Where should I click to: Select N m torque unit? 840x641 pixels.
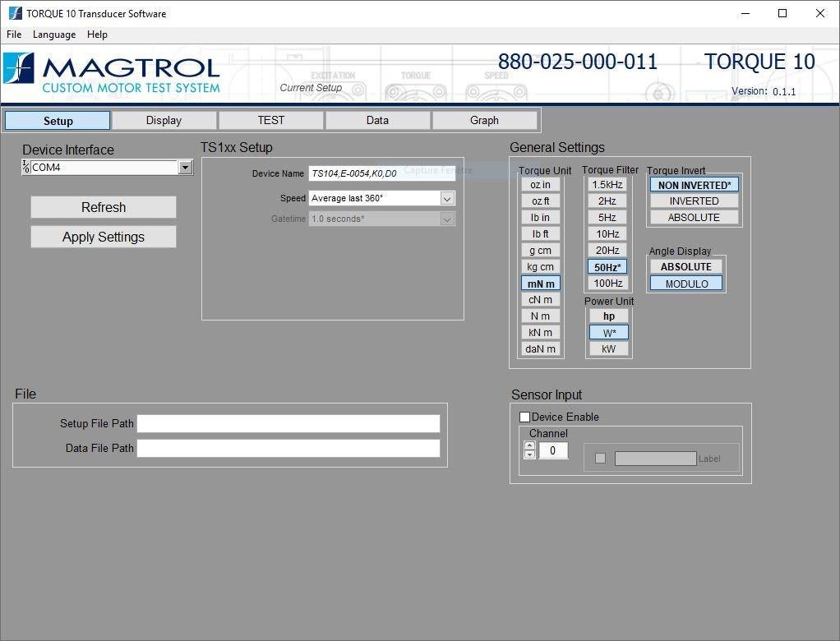point(541,316)
